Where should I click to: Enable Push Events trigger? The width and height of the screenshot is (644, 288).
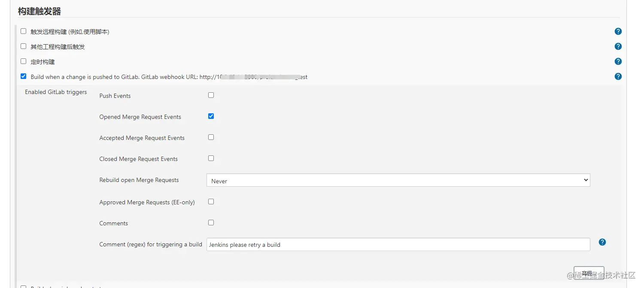point(211,95)
